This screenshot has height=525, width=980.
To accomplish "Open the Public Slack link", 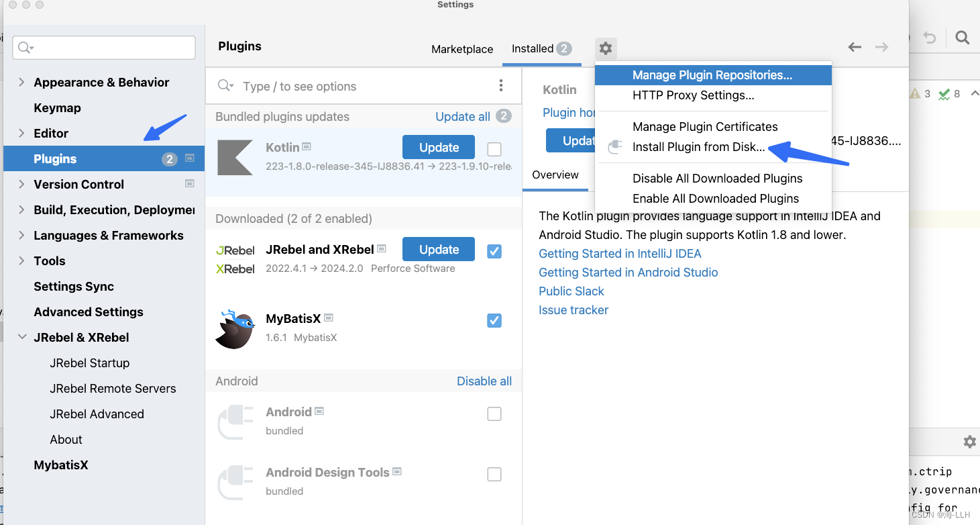I will (571, 291).
